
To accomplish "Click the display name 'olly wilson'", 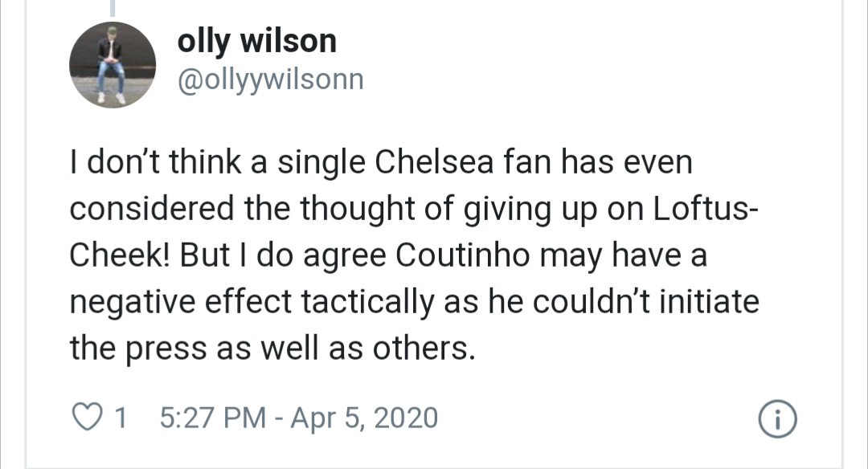I will [x=257, y=40].
